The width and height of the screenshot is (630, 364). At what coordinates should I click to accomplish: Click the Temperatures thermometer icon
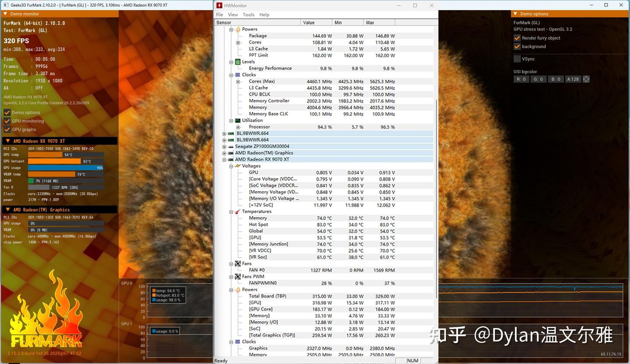pyautogui.click(x=238, y=212)
